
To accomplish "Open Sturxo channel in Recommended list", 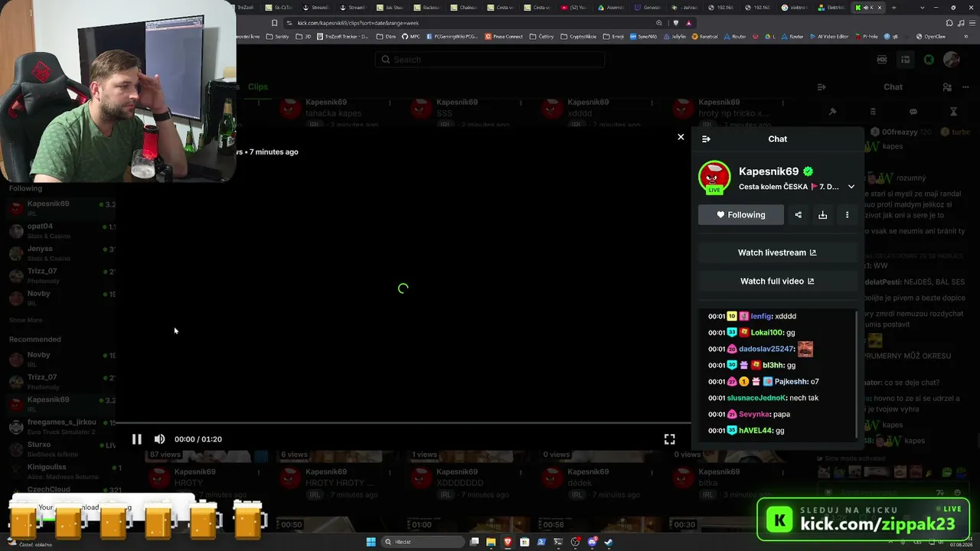I will click(61, 448).
